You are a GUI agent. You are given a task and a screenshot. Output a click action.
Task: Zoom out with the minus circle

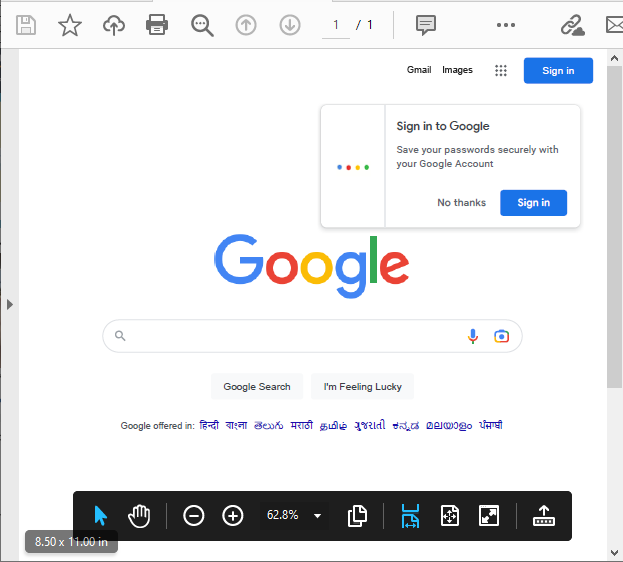[x=193, y=516]
